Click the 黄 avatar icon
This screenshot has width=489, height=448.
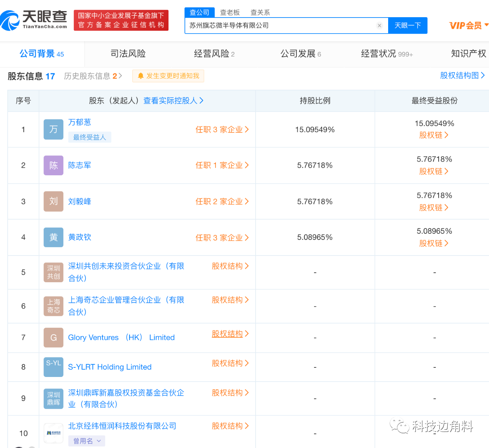pos(53,237)
